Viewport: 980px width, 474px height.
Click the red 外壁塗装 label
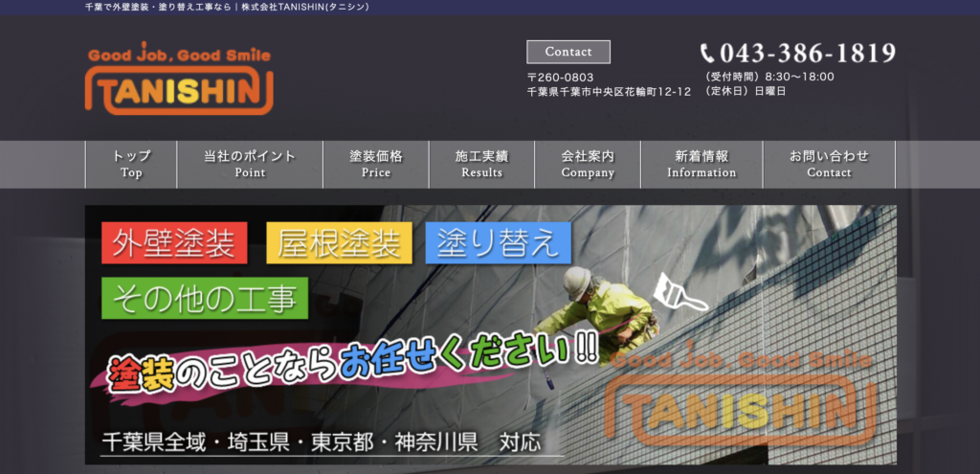point(174,243)
